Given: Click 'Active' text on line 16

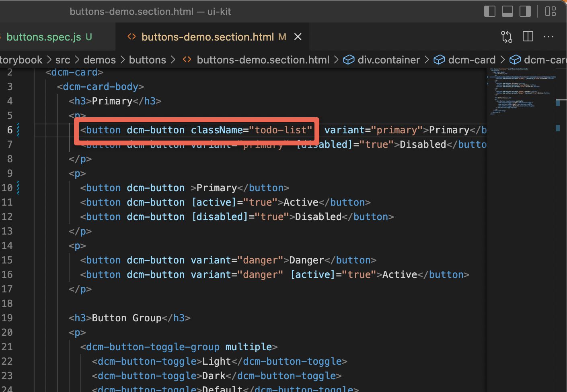Looking at the screenshot, I should 400,275.
